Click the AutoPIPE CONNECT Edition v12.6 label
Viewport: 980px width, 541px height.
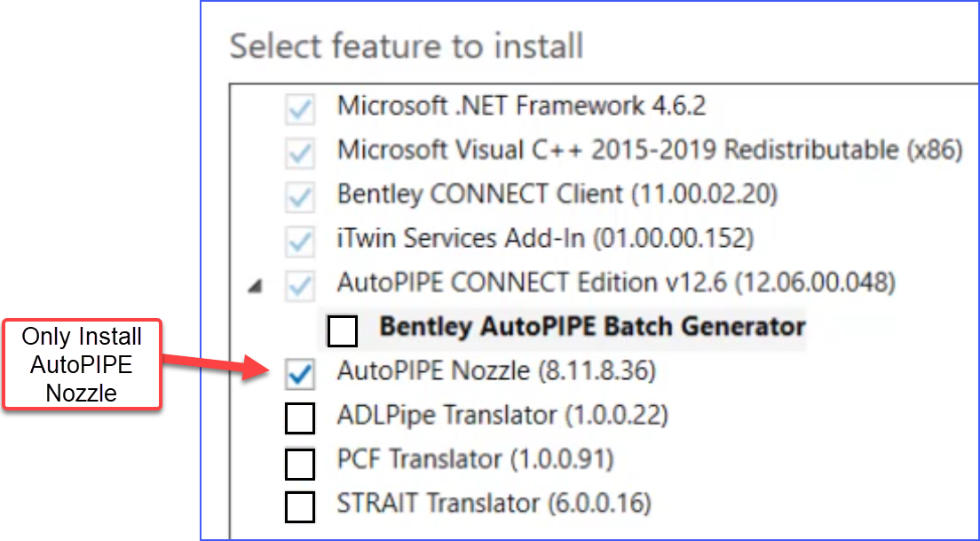point(616,283)
